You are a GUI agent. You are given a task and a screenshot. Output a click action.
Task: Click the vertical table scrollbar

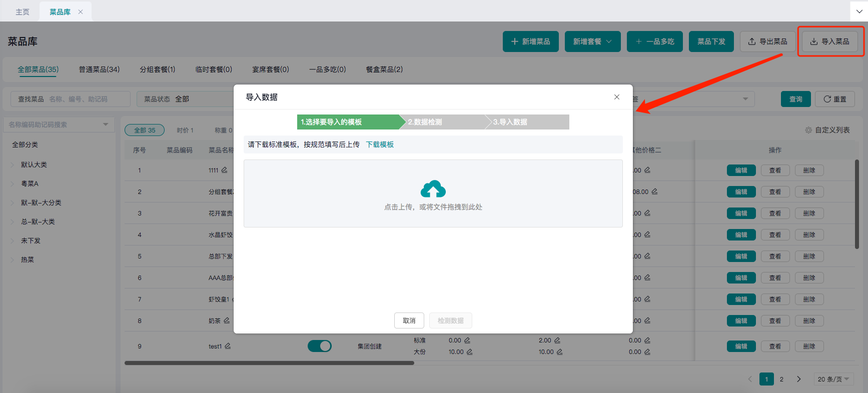click(857, 203)
